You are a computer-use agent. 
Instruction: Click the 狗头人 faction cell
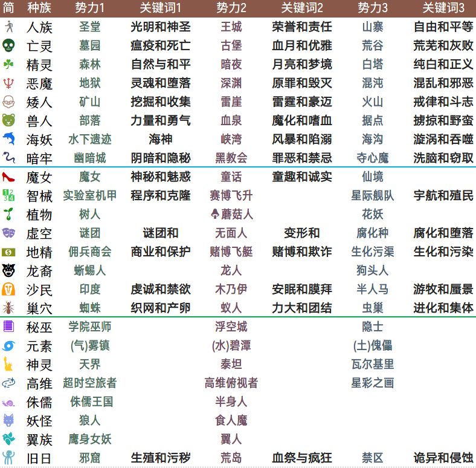pos(373,270)
